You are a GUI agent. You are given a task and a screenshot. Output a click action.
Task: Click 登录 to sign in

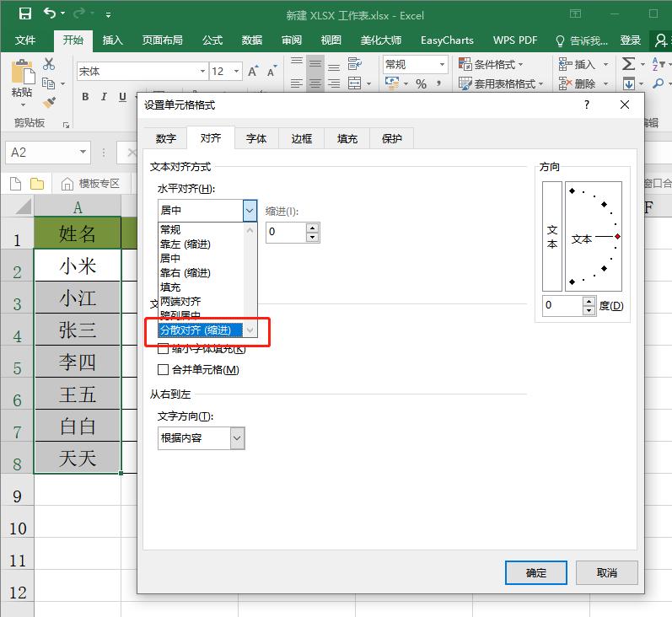[631, 40]
